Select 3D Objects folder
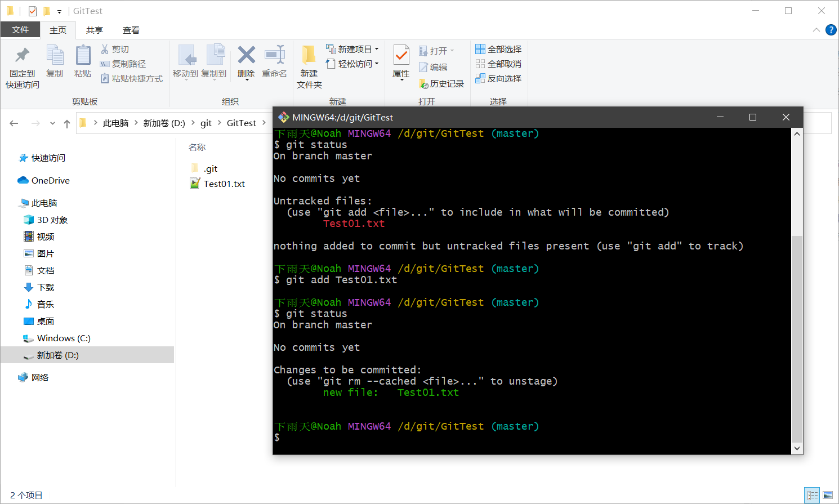 46,220
